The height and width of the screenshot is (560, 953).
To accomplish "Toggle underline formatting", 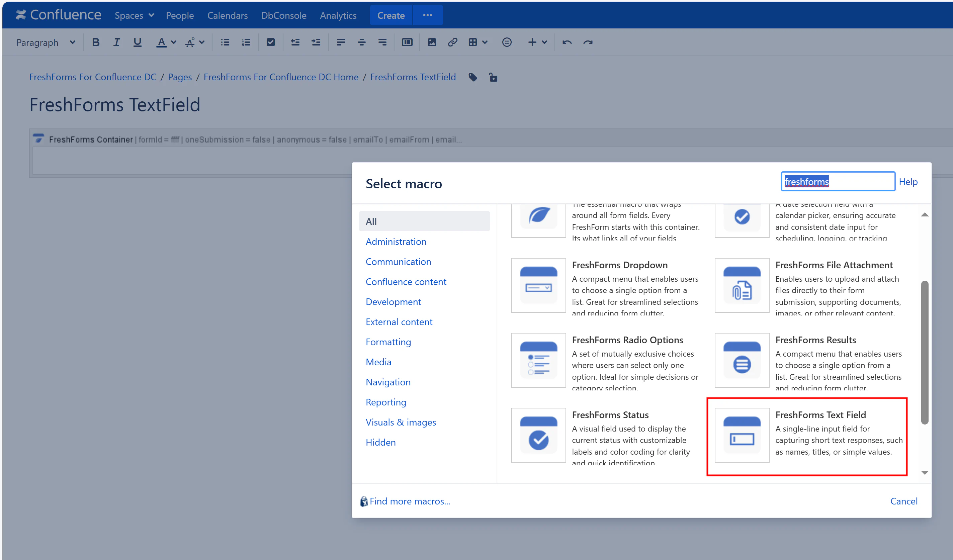I will [137, 42].
